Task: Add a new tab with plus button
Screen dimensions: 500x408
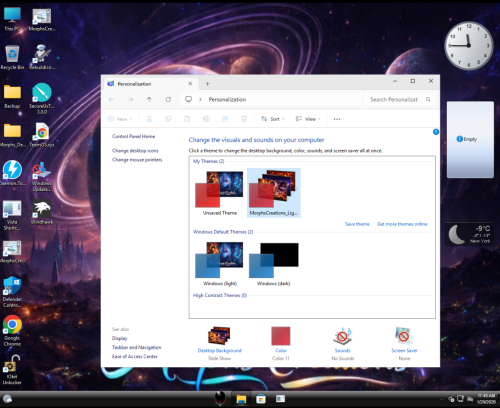Action: pos(207,84)
